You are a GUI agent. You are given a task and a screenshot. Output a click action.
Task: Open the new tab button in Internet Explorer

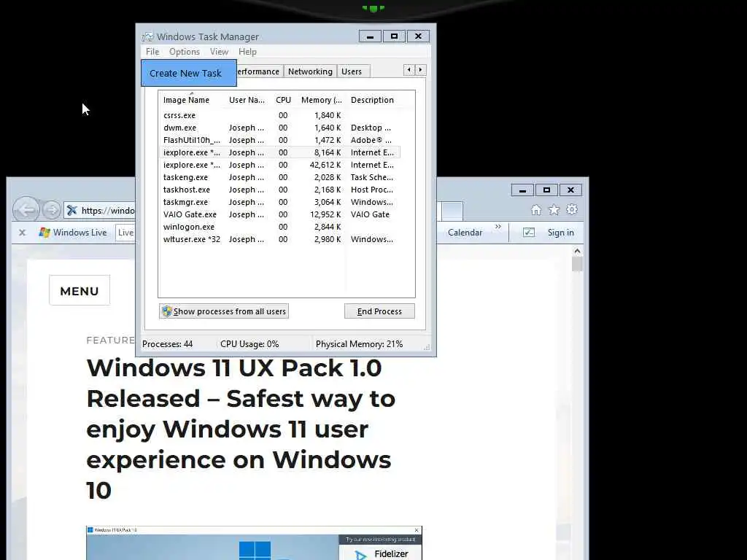tap(452, 210)
